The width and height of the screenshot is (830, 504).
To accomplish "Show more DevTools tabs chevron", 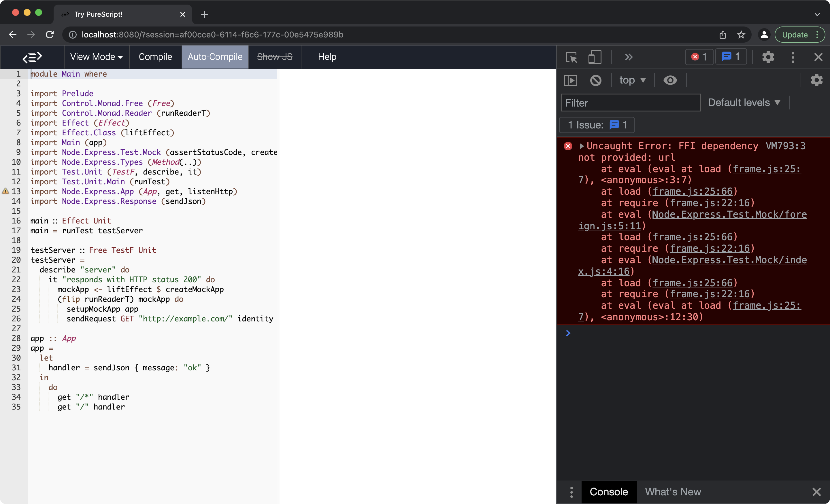I will click(629, 57).
